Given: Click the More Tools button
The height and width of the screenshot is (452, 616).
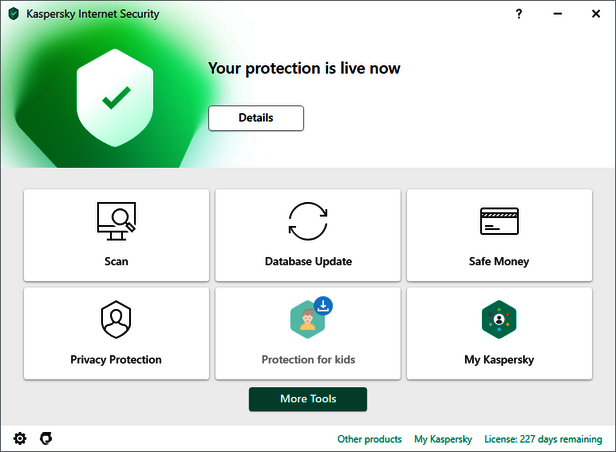Looking at the screenshot, I should tap(308, 399).
